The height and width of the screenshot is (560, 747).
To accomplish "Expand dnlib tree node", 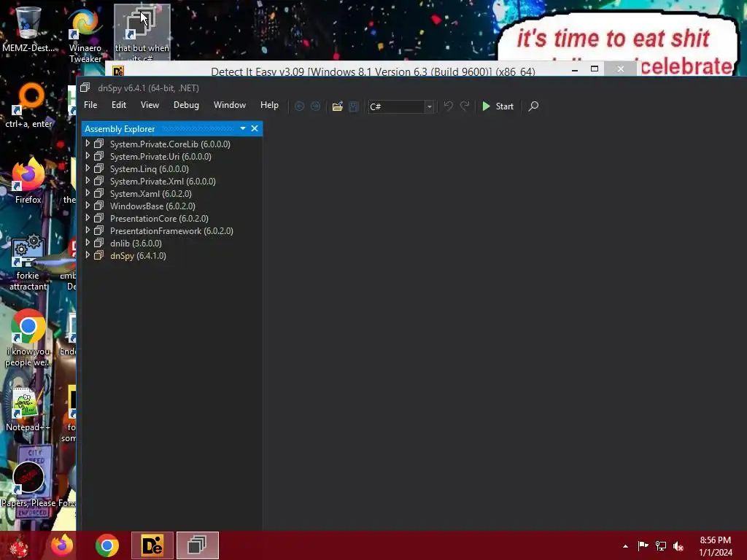I will click(88, 242).
